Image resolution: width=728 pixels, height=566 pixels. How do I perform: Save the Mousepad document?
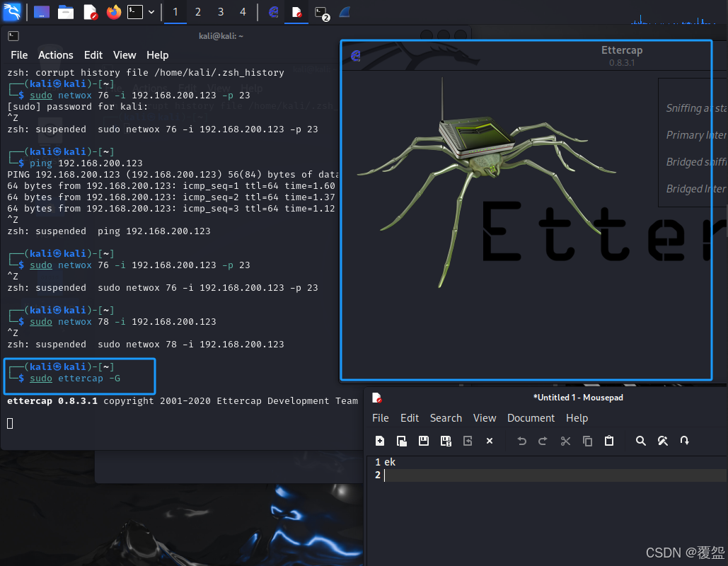423,441
